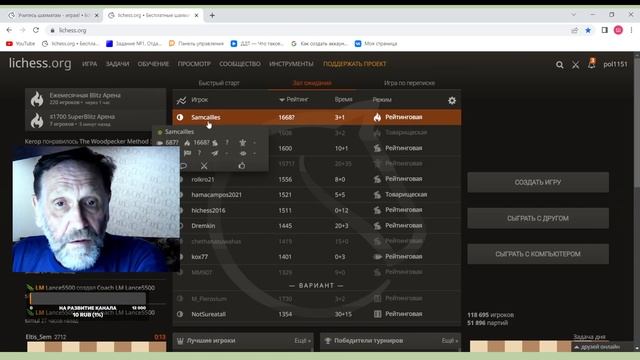The width and height of the screenshot is (640, 360).
Task: Open the ОБУЧЕНИЕ menu
Action: (153, 64)
